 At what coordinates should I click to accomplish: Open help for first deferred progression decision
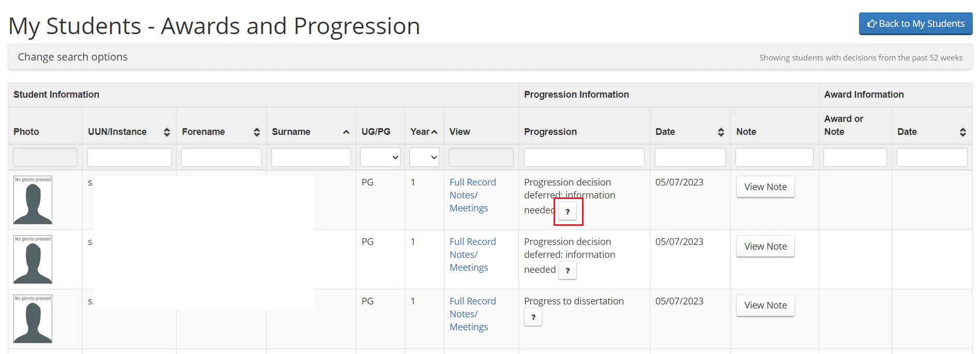[569, 211]
